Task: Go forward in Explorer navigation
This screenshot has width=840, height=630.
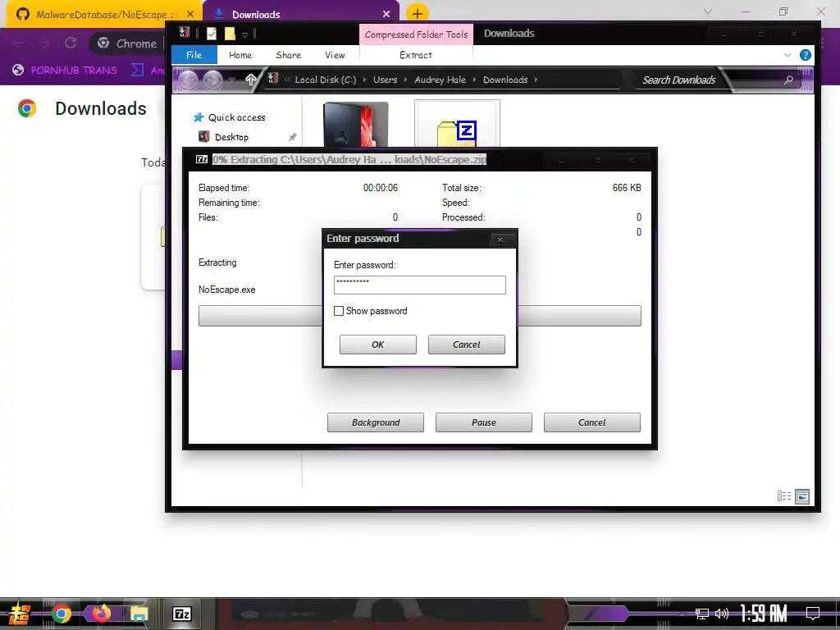Action: point(212,80)
